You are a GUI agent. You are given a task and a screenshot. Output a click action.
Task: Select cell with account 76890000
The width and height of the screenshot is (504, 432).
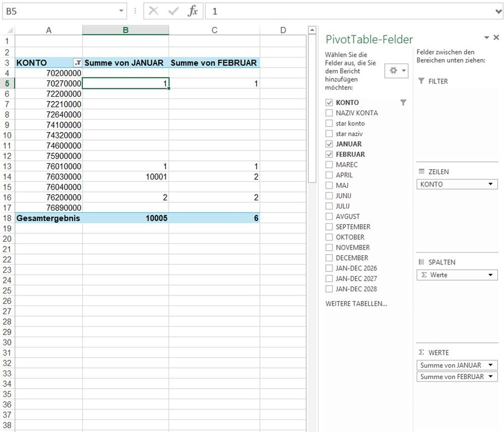click(48, 208)
